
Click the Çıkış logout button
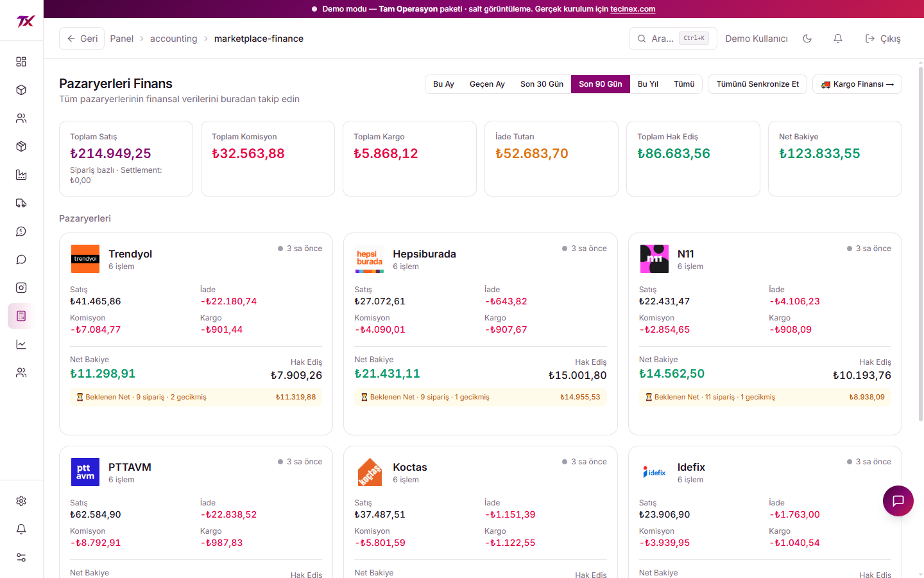pos(883,39)
